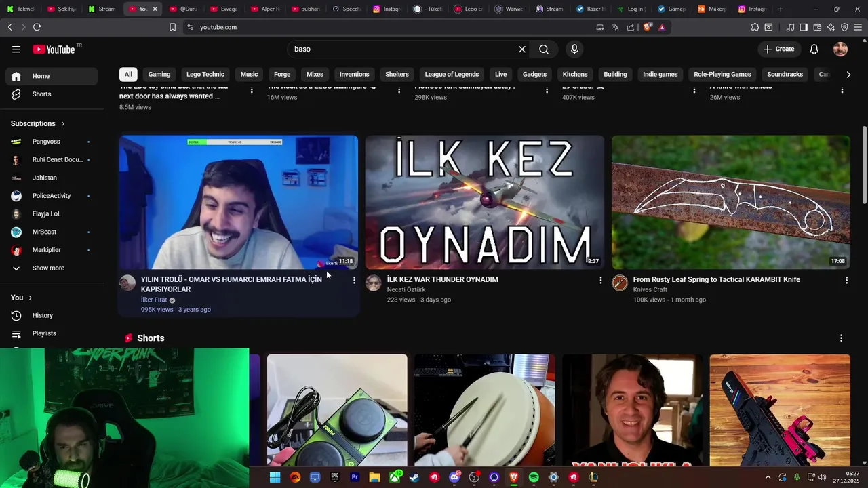The height and width of the screenshot is (488, 868).
Task: Open the Shorts shelf options menu
Action: click(x=842, y=338)
